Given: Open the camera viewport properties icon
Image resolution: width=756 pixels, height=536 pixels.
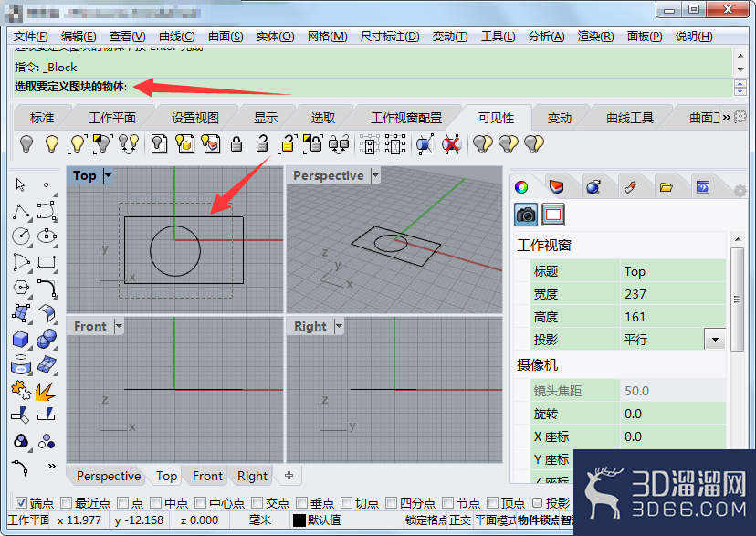Looking at the screenshot, I should coord(526,215).
